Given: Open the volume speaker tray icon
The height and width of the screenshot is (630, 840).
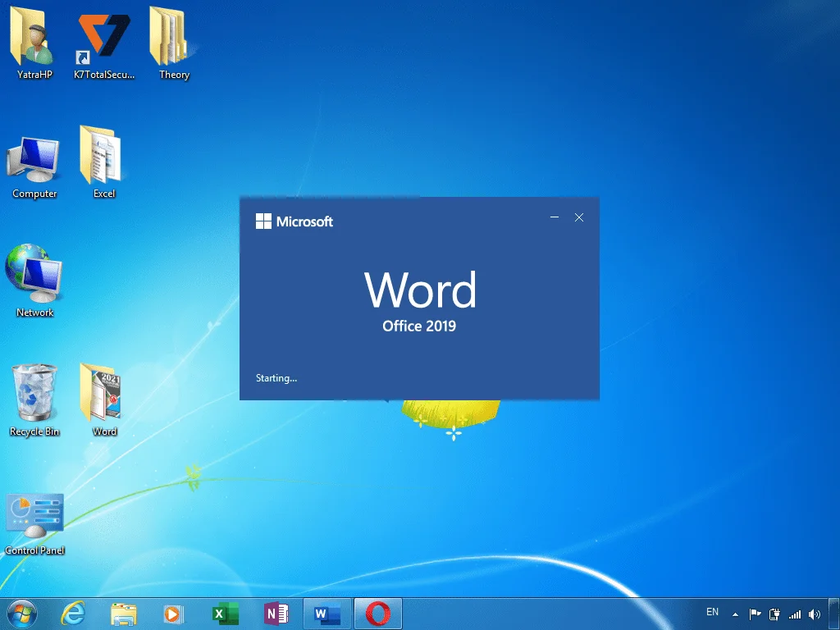Looking at the screenshot, I should click(x=815, y=614).
